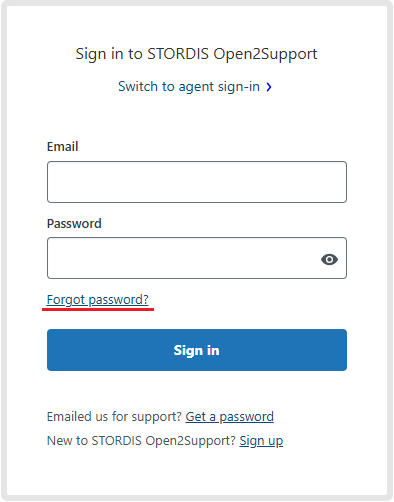Click the Email field label
The width and height of the screenshot is (394, 502).
62,147
